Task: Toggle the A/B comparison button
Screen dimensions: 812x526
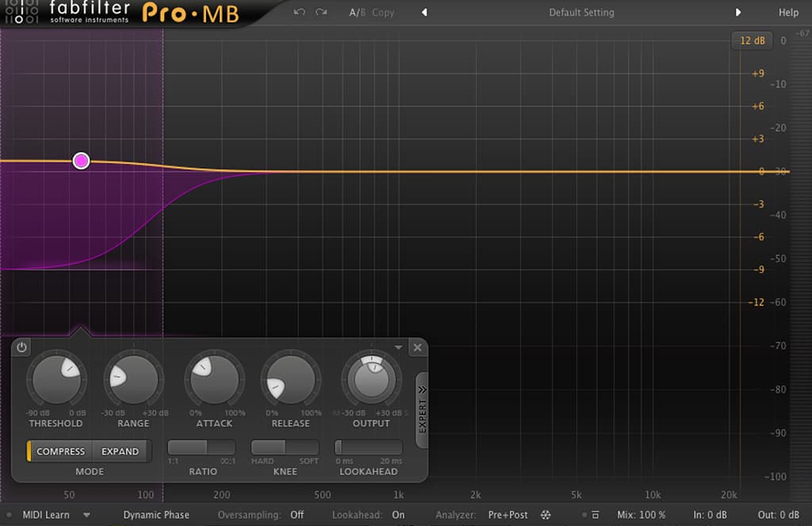Action: coord(358,13)
